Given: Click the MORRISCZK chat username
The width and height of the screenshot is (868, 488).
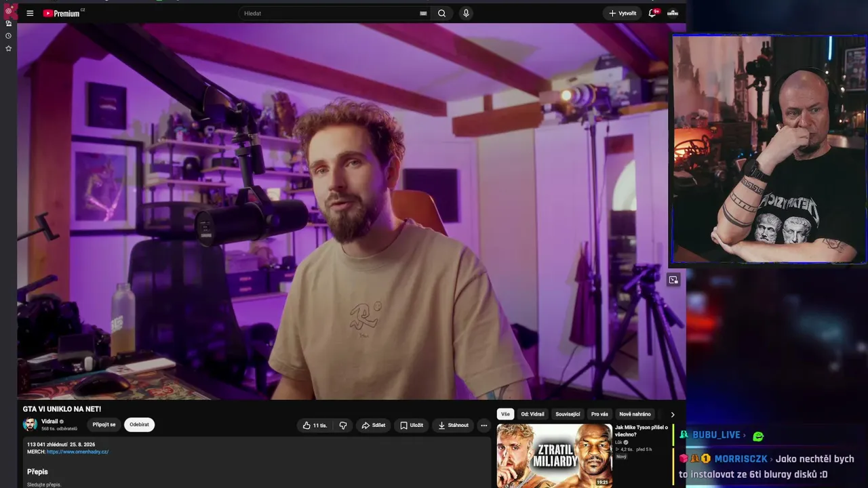Looking at the screenshot, I should click(x=741, y=459).
